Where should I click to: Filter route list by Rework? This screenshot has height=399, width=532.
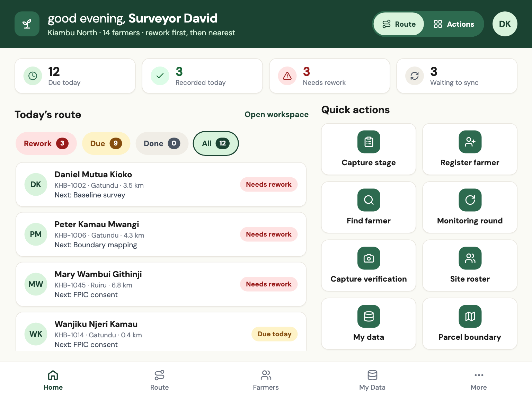pos(46,143)
